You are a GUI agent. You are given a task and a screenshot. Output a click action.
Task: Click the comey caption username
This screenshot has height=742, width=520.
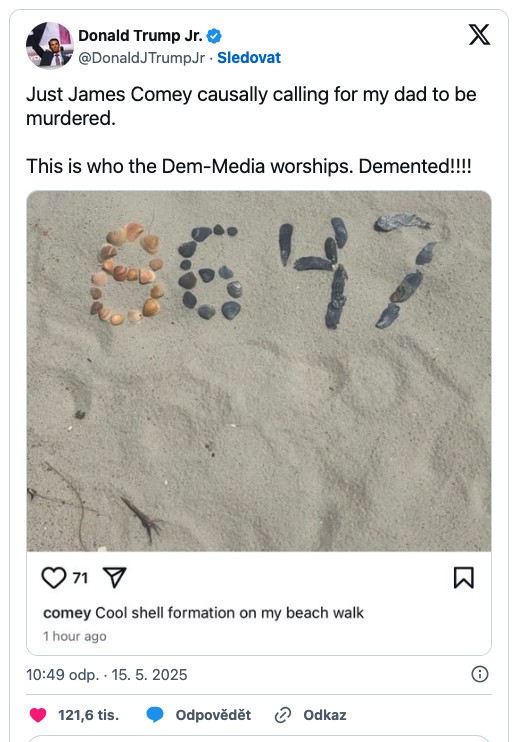coord(67,613)
